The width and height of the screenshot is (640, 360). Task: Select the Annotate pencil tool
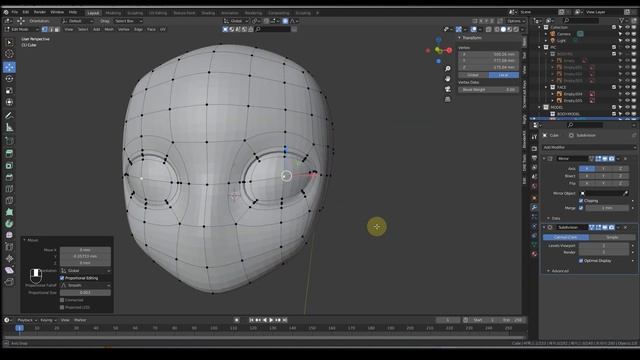(x=9, y=116)
